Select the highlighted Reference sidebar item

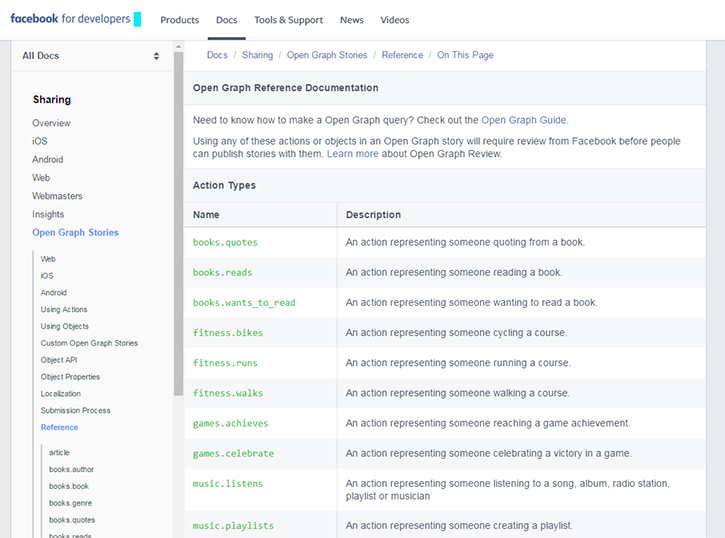(59, 428)
